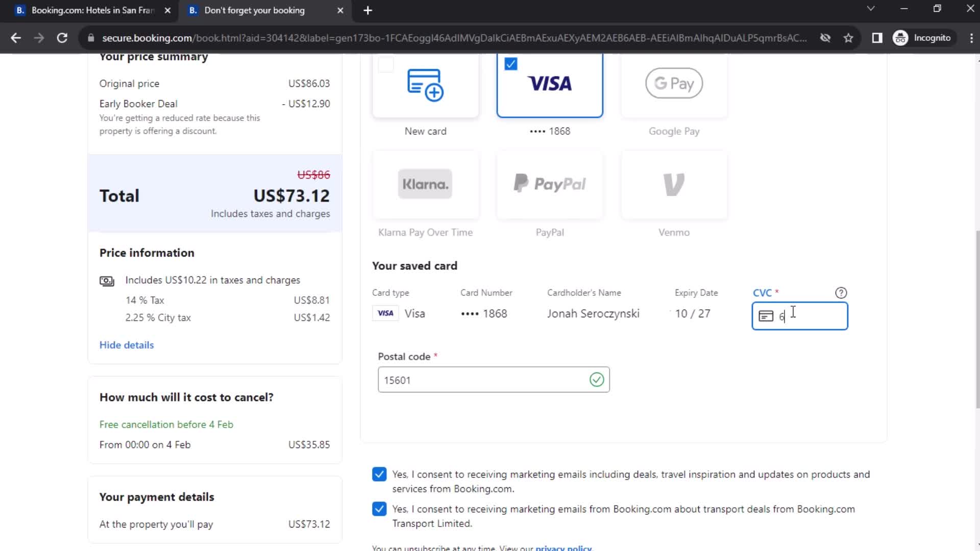This screenshot has width=980, height=551.
Task: Switch to Booking.com Hotels in San Francisco tab
Action: (93, 11)
